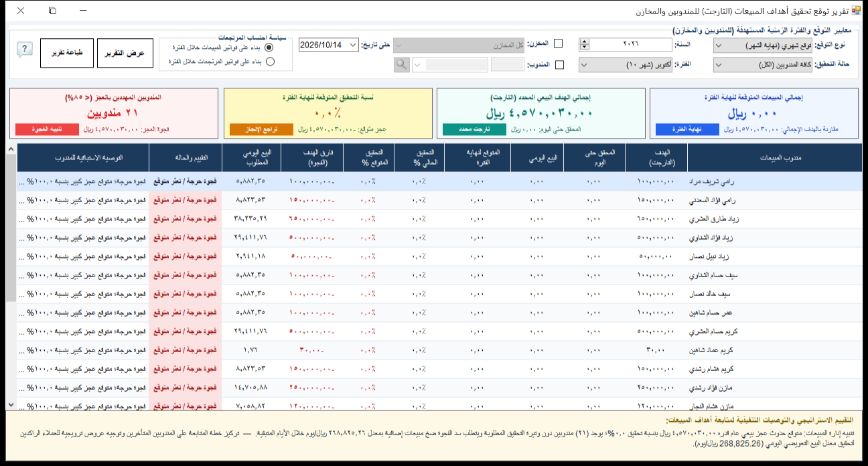The height and width of the screenshot is (466, 868).
Task: Click the report window title bar icon
Action: pyautogui.click(x=856, y=11)
